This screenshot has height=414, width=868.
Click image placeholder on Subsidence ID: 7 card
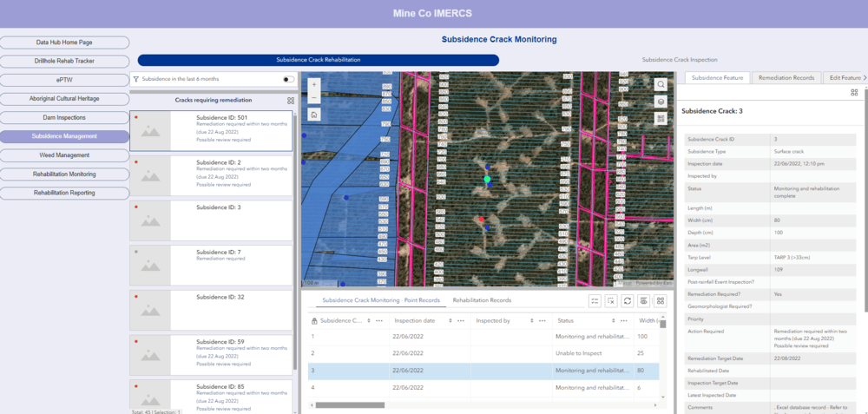point(150,266)
